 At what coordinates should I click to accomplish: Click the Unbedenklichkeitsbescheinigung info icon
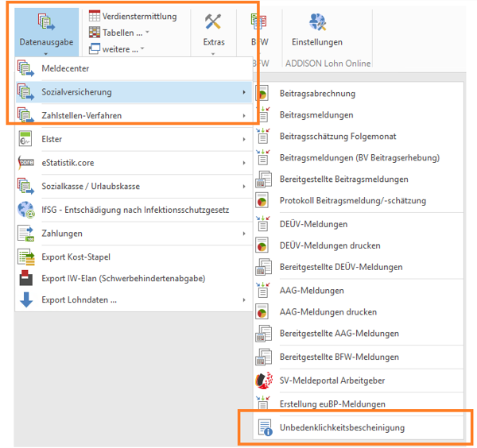[x=265, y=427]
